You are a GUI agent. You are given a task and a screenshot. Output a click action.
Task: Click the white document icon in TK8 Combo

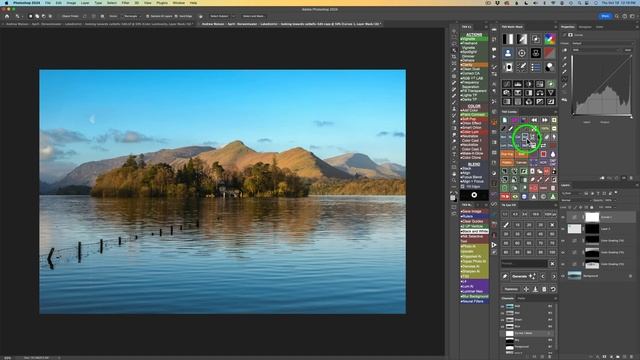pyautogui.click(x=505, y=120)
